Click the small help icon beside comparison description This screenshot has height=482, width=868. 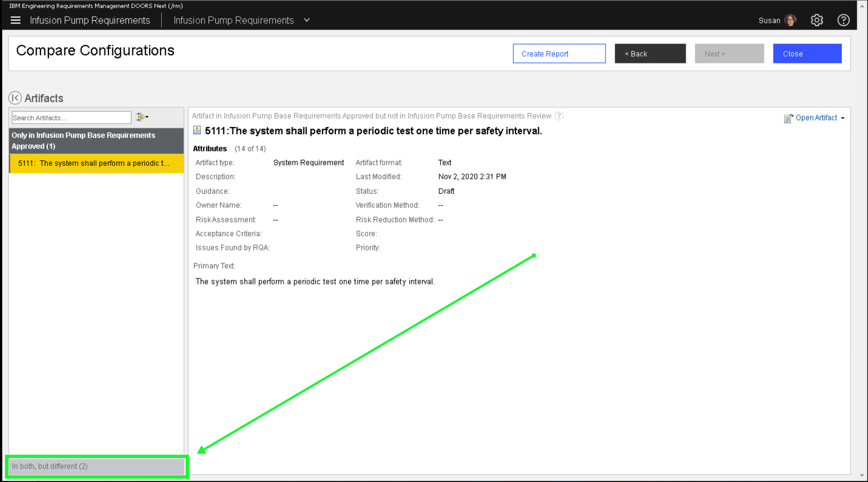tap(559, 116)
